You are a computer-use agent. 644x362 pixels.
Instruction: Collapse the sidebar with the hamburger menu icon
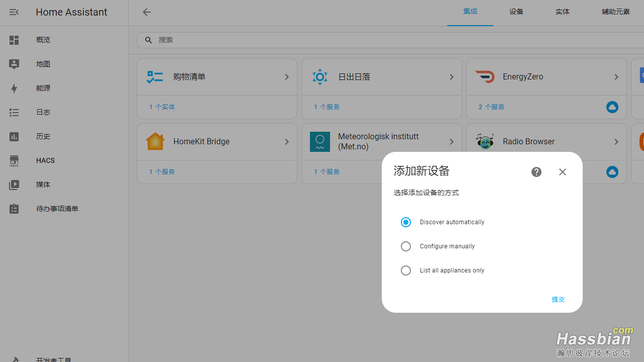click(x=14, y=12)
